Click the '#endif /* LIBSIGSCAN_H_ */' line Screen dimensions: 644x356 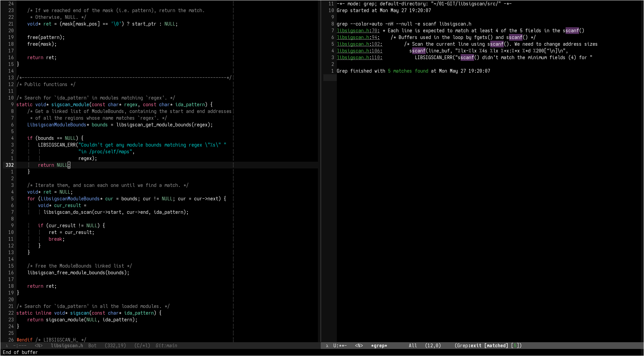point(51,340)
